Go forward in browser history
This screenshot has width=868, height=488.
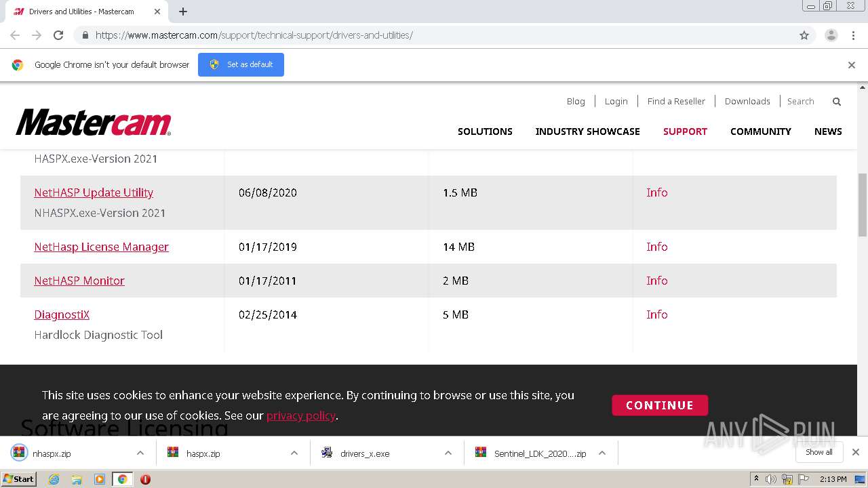click(x=37, y=35)
